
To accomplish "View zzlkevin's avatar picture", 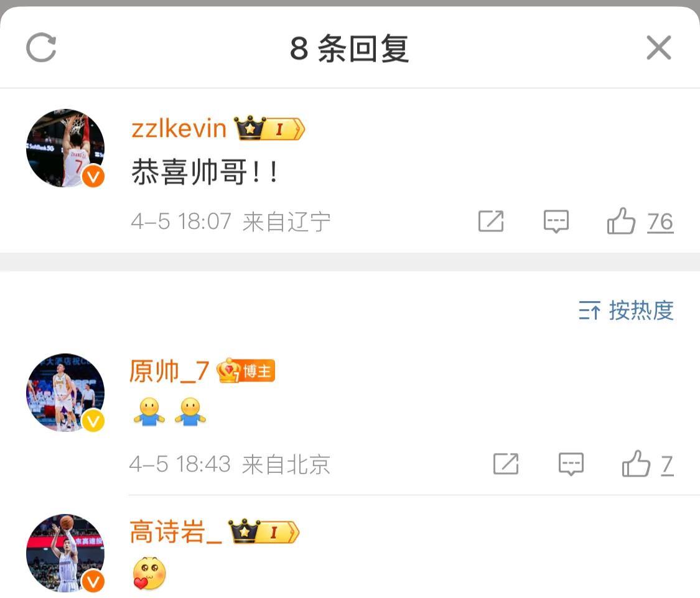I will tap(65, 148).
